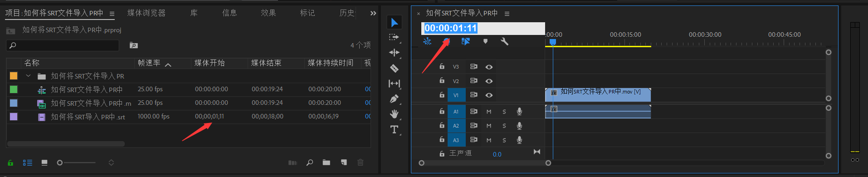
Task: Click master track volume value 0.0
Action: (497, 154)
